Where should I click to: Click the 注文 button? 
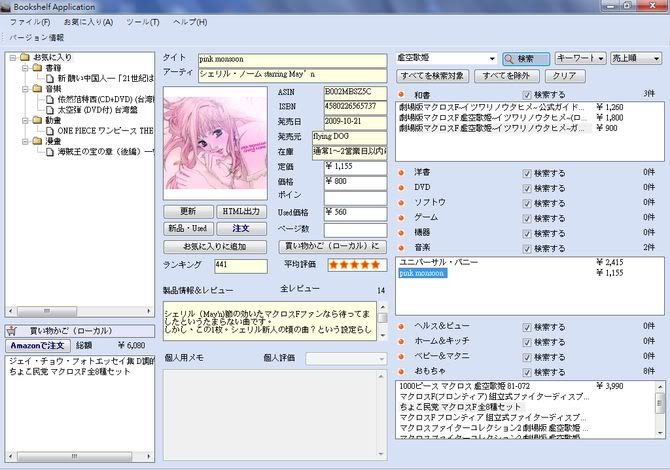click(241, 229)
